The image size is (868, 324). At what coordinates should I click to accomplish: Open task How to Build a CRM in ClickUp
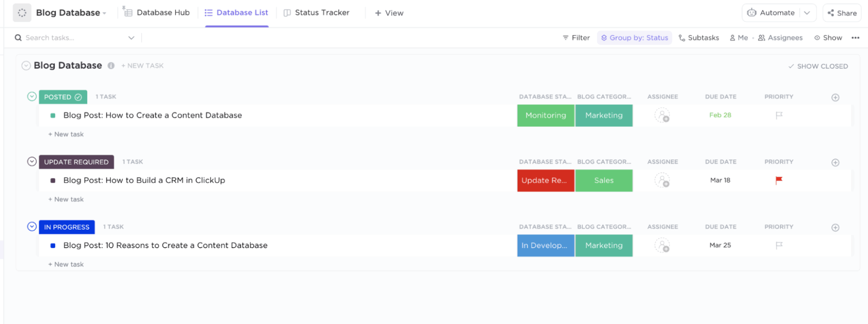[x=144, y=180]
